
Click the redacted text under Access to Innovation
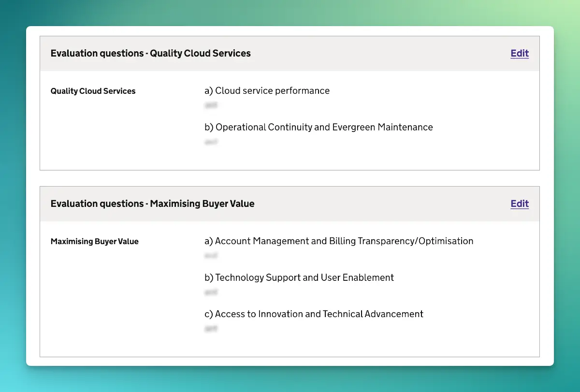pos(211,328)
